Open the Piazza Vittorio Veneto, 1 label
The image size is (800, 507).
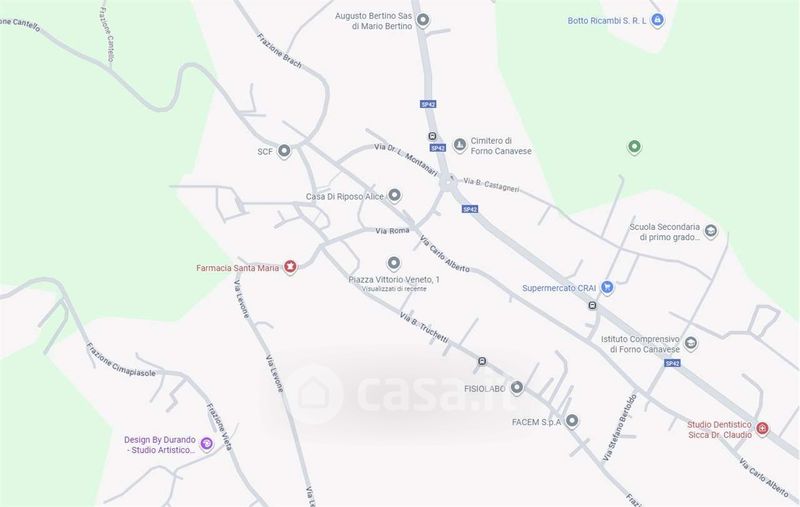click(x=394, y=280)
